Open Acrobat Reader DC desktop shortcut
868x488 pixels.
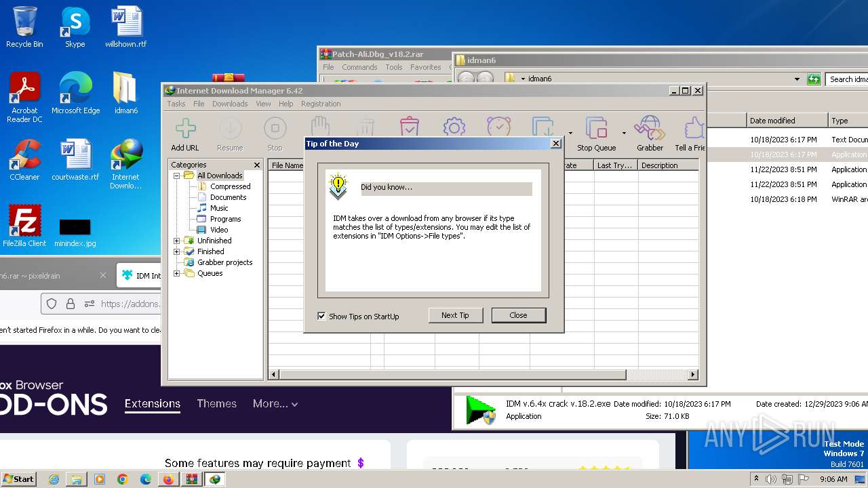pyautogui.click(x=24, y=98)
